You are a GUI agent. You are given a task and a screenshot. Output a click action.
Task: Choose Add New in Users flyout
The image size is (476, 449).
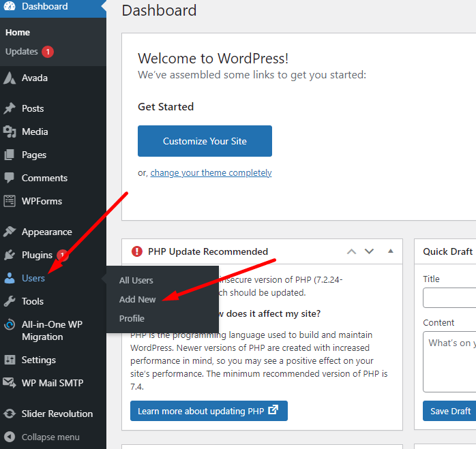(137, 299)
